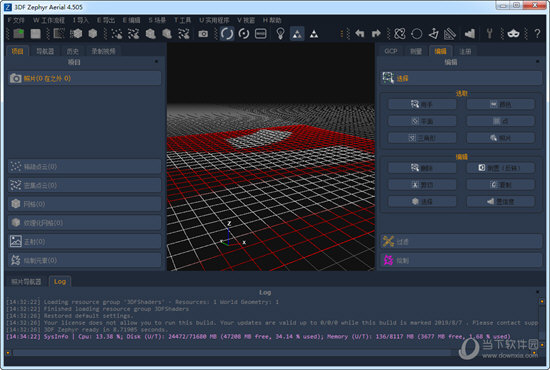The width and height of the screenshot is (550, 370).
Task: Expand the textured mesh (0) section
Action: tap(84, 223)
